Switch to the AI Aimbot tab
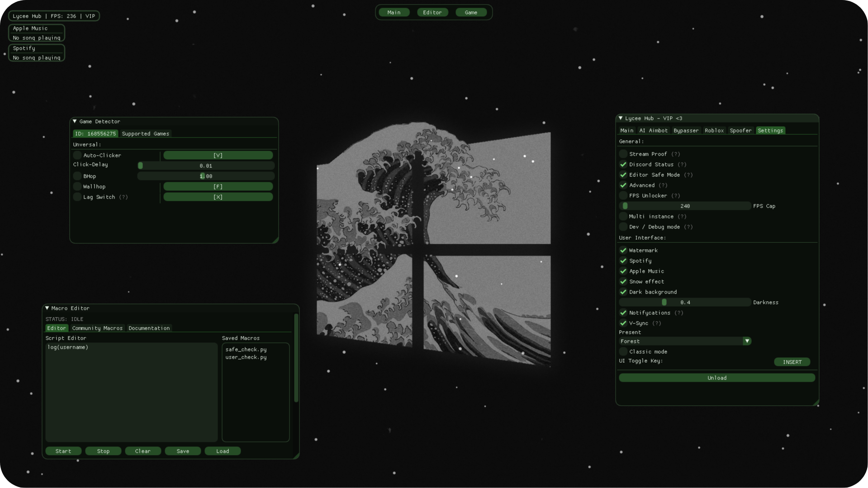Screen dimensions: 868x488 pyautogui.click(x=653, y=130)
